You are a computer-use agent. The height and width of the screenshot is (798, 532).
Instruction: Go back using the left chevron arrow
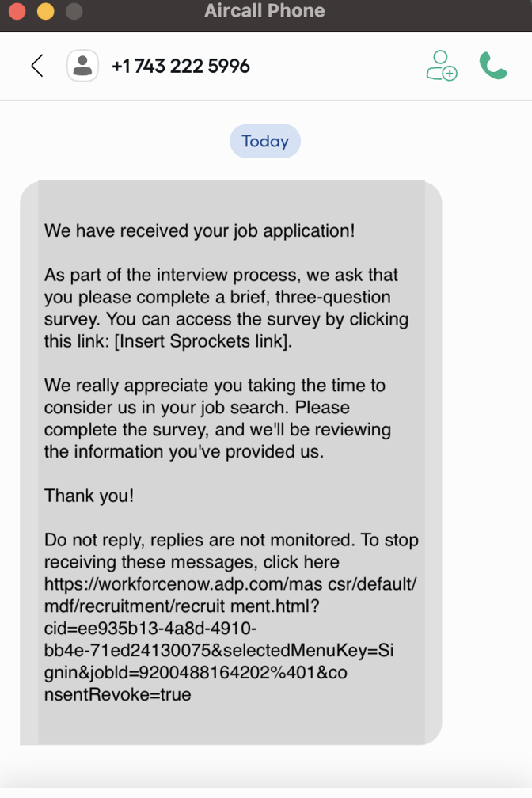pos(37,66)
